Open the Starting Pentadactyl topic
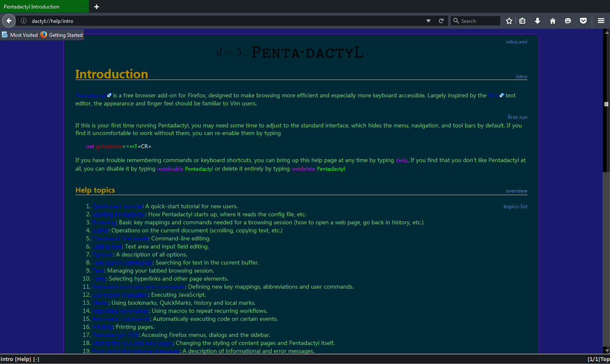This screenshot has width=610, height=364. coord(119,215)
